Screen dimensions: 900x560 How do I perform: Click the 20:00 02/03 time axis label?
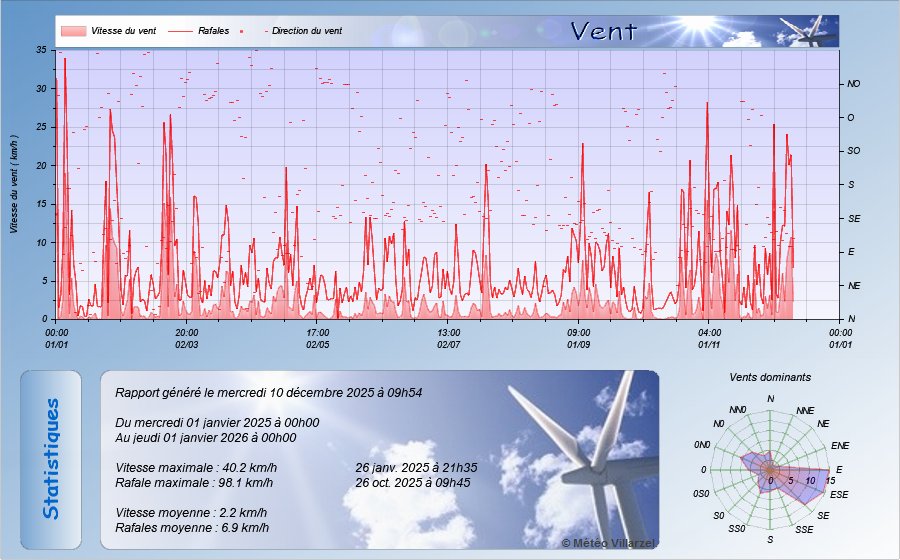pos(187,338)
